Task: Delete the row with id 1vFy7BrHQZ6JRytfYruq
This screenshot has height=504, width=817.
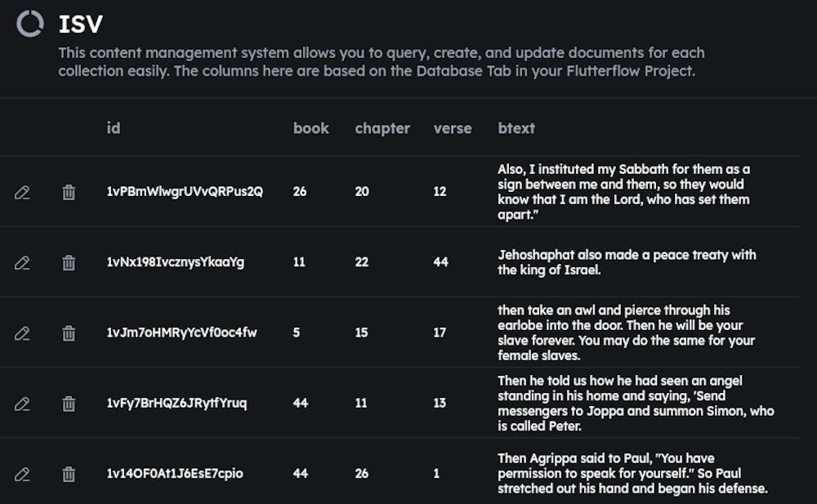Action: [x=69, y=404]
